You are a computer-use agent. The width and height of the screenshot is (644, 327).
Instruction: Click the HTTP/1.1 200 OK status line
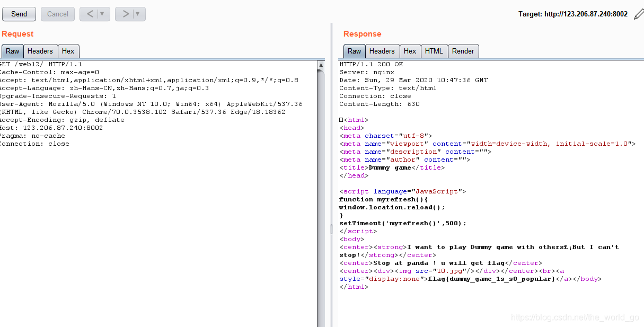click(371, 64)
